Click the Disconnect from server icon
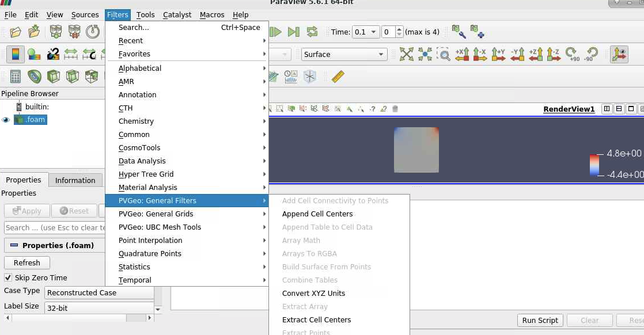The image size is (644, 335). [x=74, y=32]
